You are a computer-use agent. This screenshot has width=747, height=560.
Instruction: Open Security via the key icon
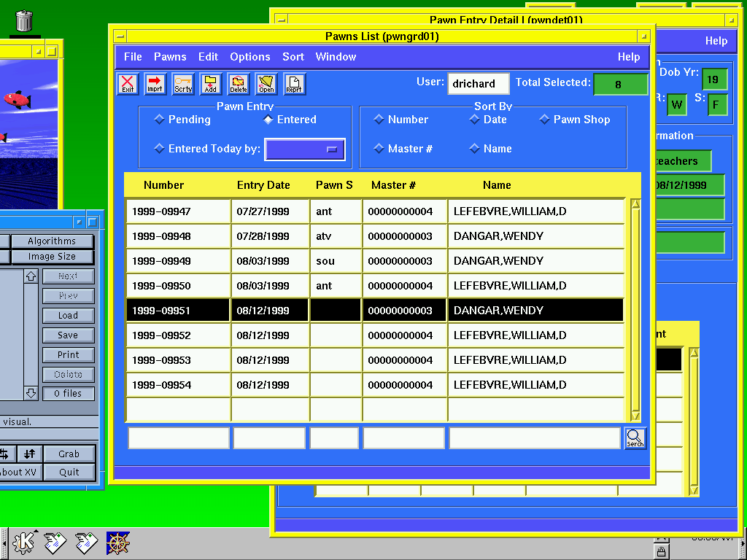pos(183,85)
